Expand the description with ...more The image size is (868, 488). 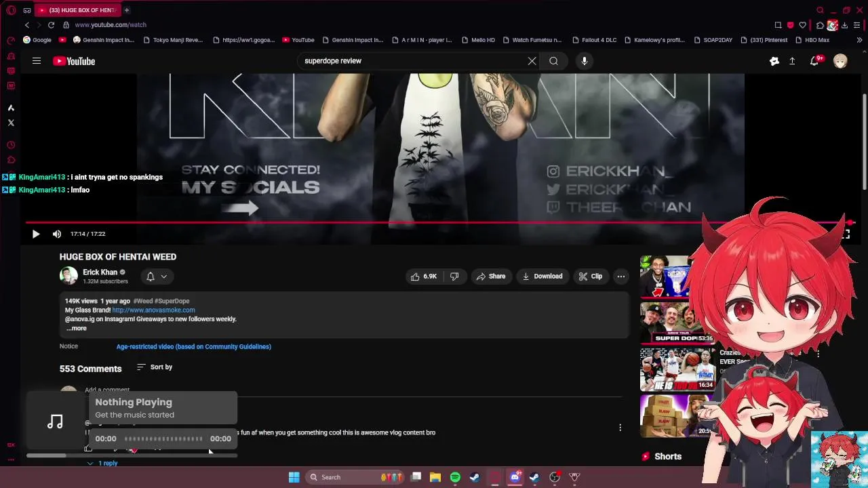pos(76,328)
